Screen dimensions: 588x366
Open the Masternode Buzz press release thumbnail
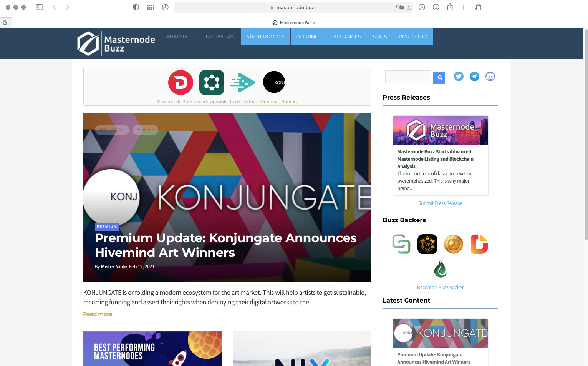click(441, 130)
